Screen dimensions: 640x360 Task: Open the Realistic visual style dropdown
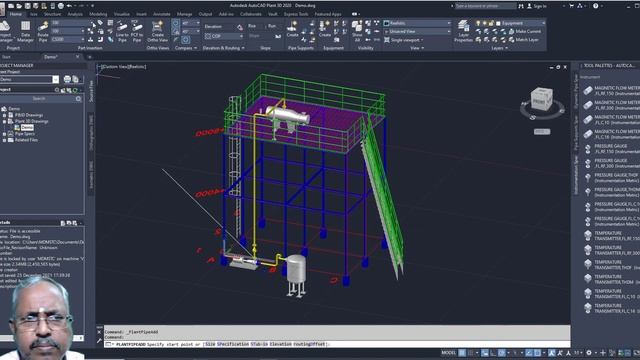point(417,23)
